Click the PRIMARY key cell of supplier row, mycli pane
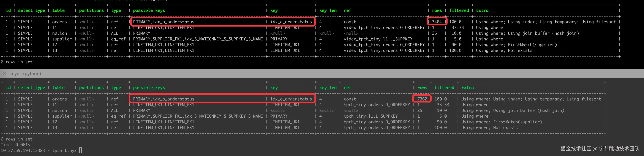This screenshot has height=156, width=644. point(279,116)
